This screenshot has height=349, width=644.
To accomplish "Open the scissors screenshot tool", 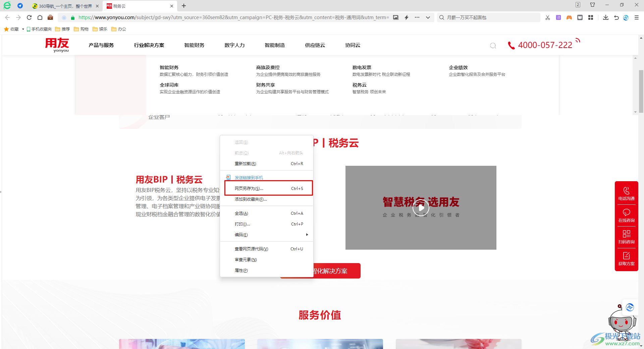I will 548,17.
